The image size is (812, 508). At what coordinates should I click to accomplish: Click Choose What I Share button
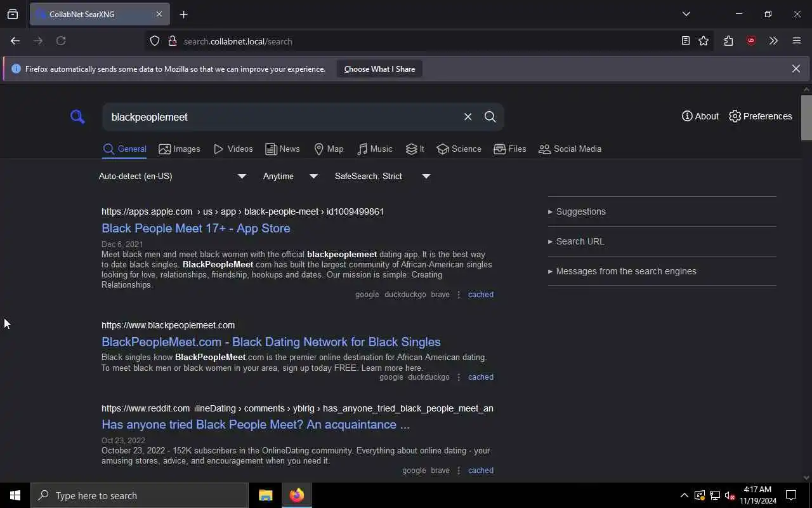click(x=379, y=69)
